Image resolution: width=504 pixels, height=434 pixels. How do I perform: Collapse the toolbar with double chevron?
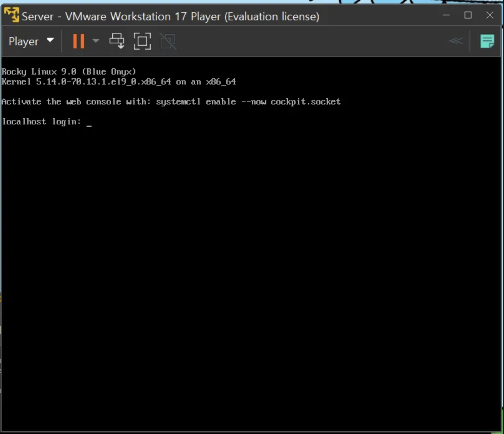pos(456,41)
